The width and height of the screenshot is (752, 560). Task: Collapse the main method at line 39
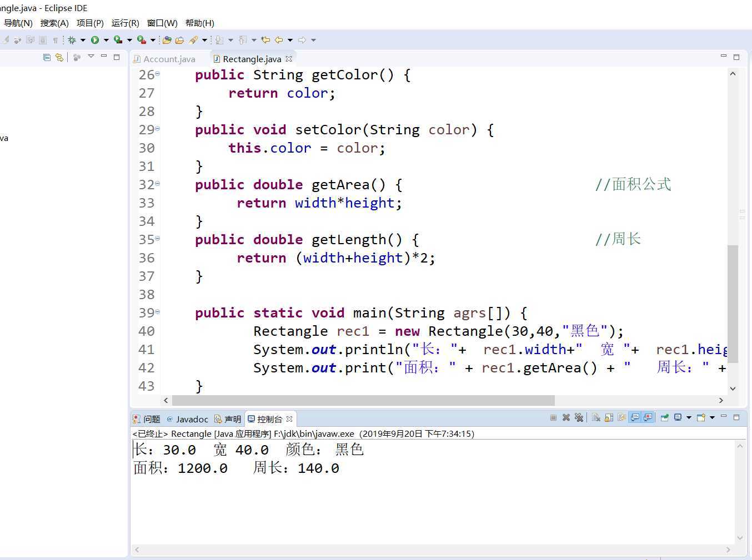(158, 311)
